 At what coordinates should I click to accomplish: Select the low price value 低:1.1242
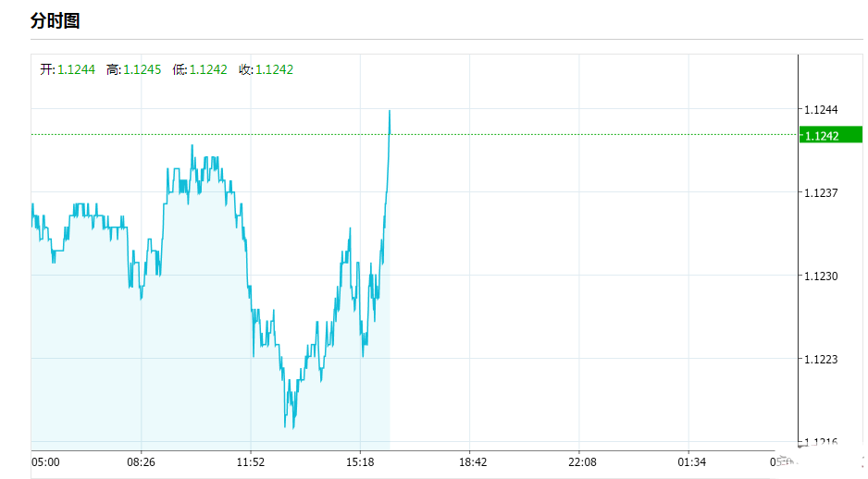click(200, 69)
